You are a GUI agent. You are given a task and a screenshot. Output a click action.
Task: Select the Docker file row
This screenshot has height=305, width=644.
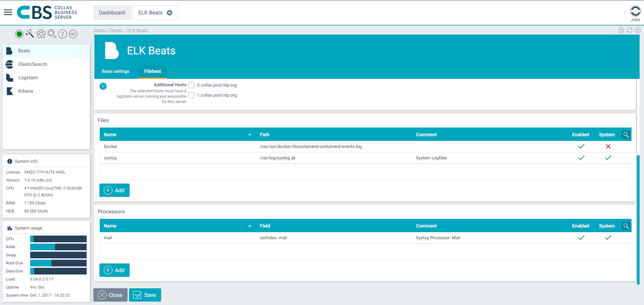pos(365,146)
